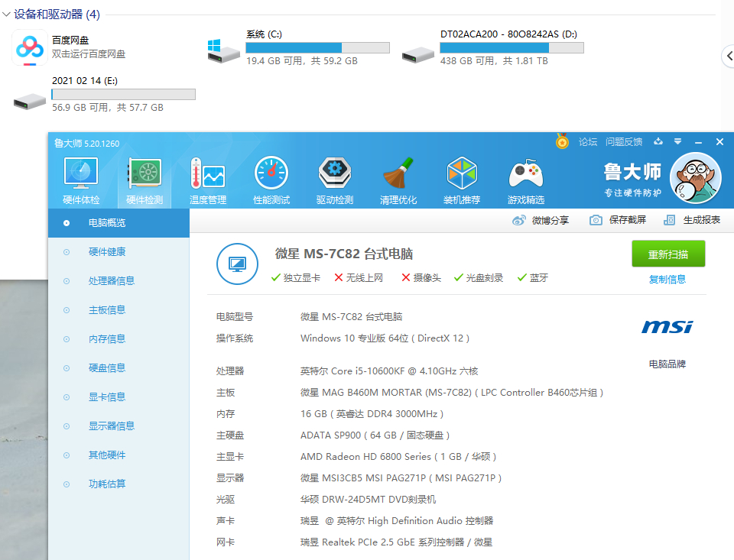Click network card text Realtek PCIe 2.5 GbE
This screenshot has height=560, width=734.
tap(396, 542)
